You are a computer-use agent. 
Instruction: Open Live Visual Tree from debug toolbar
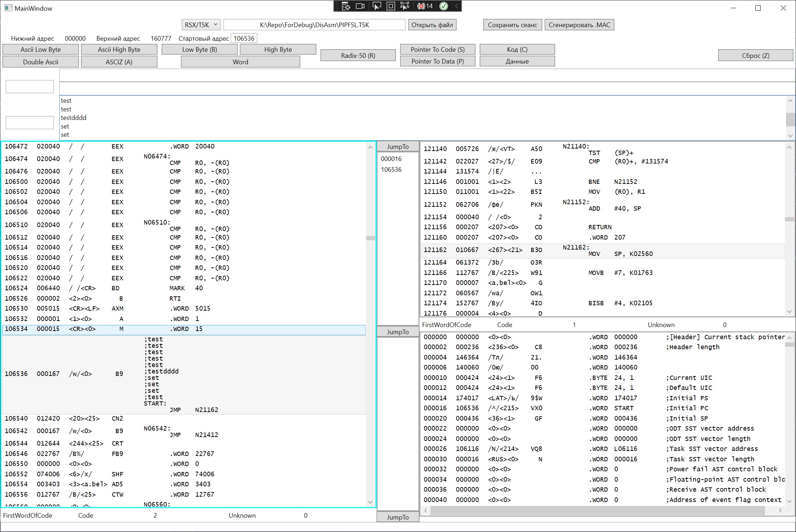(x=346, y=6)
